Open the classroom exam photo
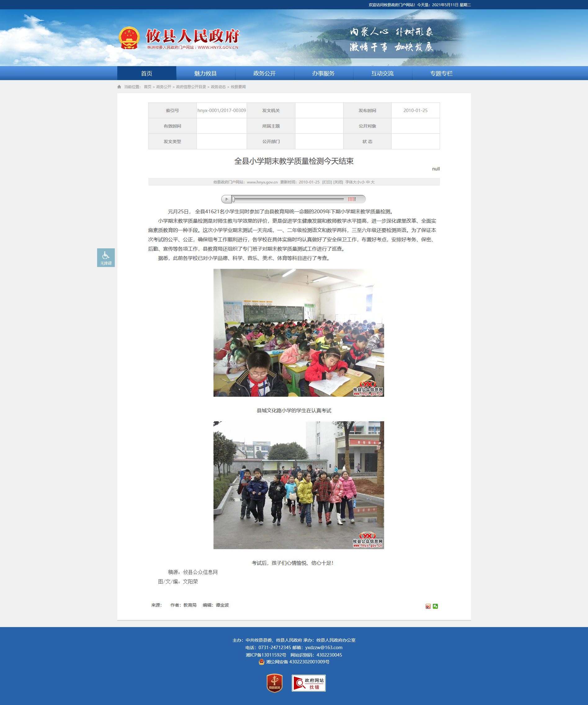The width and height of the screenshot is (588, 705). [x=298, y=333]
